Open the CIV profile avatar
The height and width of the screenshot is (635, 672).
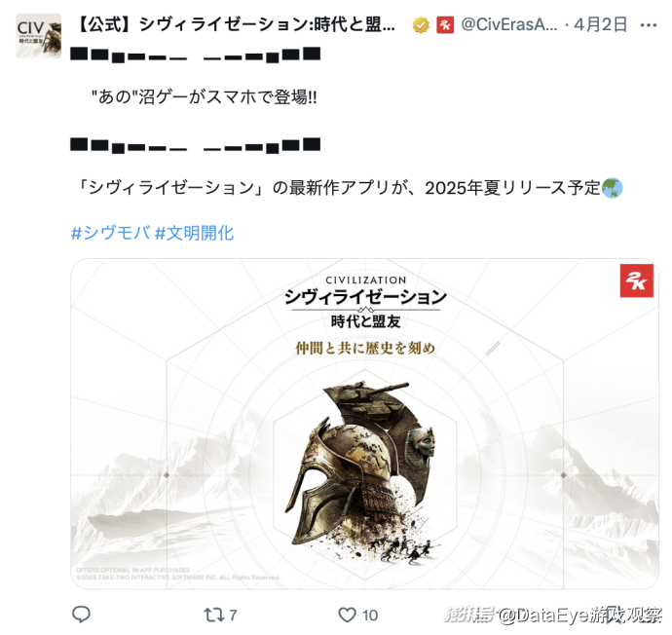pos(39,36)
